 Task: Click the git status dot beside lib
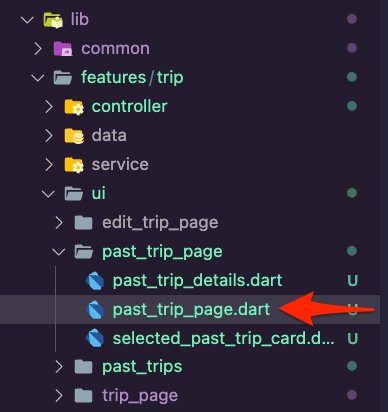(x=352, y=19)
